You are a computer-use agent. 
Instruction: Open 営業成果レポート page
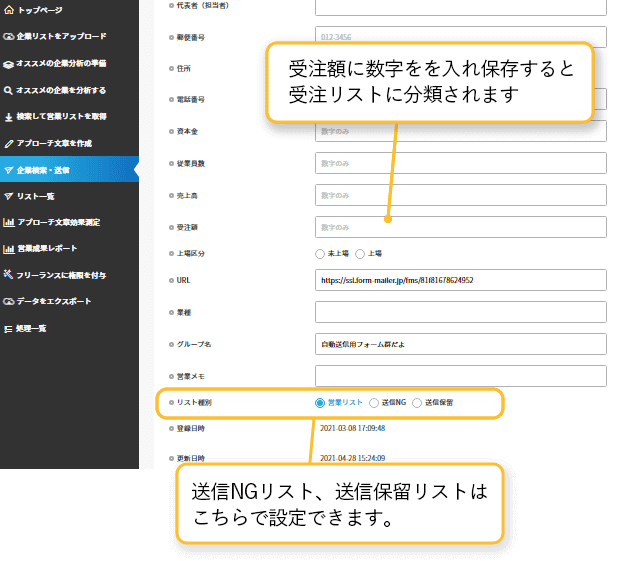pos(47,249)
